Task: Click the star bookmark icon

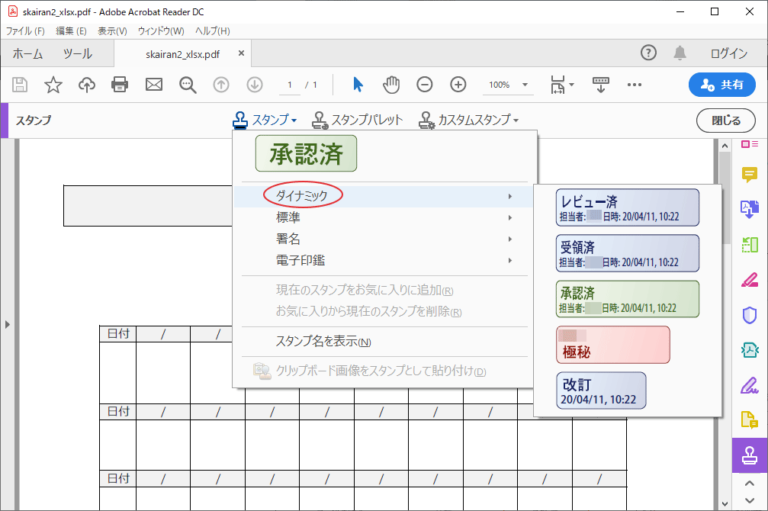Action: click(x=53, y=85)
